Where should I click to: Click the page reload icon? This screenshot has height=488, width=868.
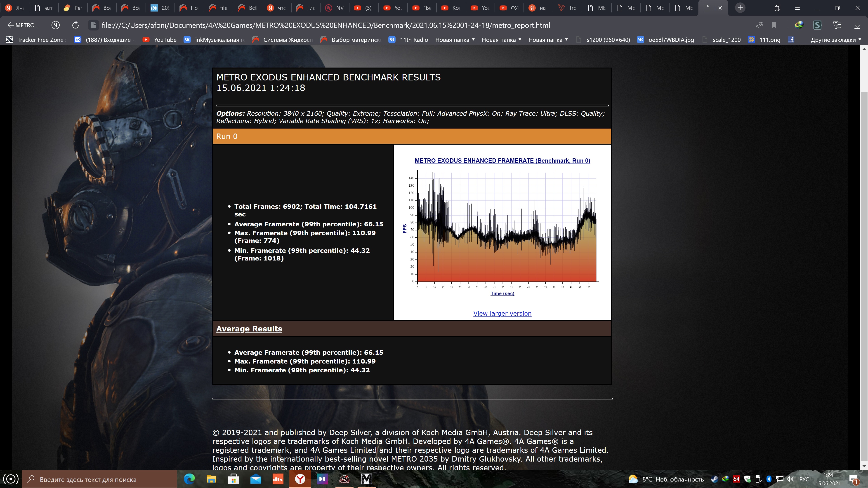(x=75, y=25)
